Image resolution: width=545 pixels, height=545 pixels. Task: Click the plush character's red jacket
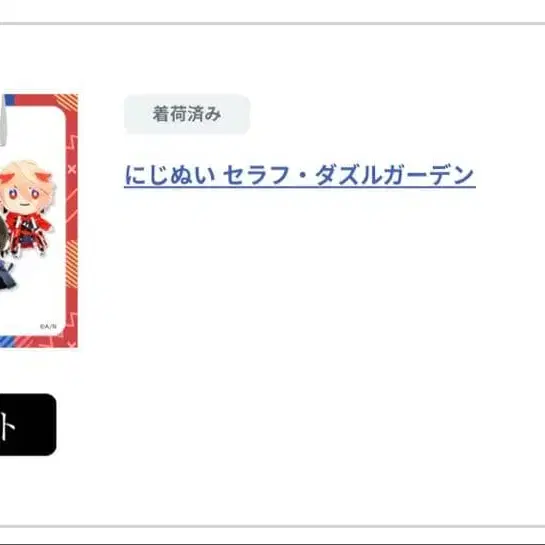point(28,231)
